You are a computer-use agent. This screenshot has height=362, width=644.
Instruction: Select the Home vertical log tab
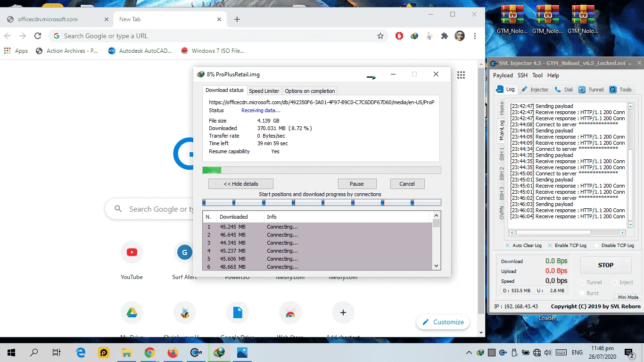point(502,108)
